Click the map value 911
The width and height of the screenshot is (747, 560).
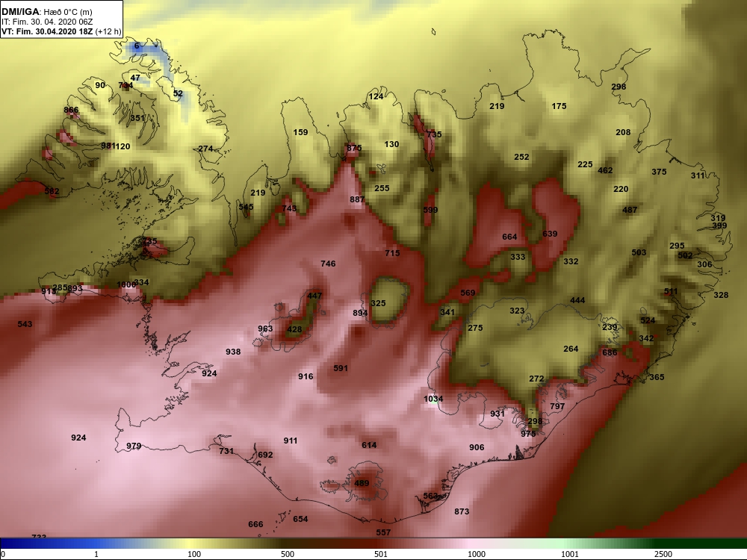291,441
